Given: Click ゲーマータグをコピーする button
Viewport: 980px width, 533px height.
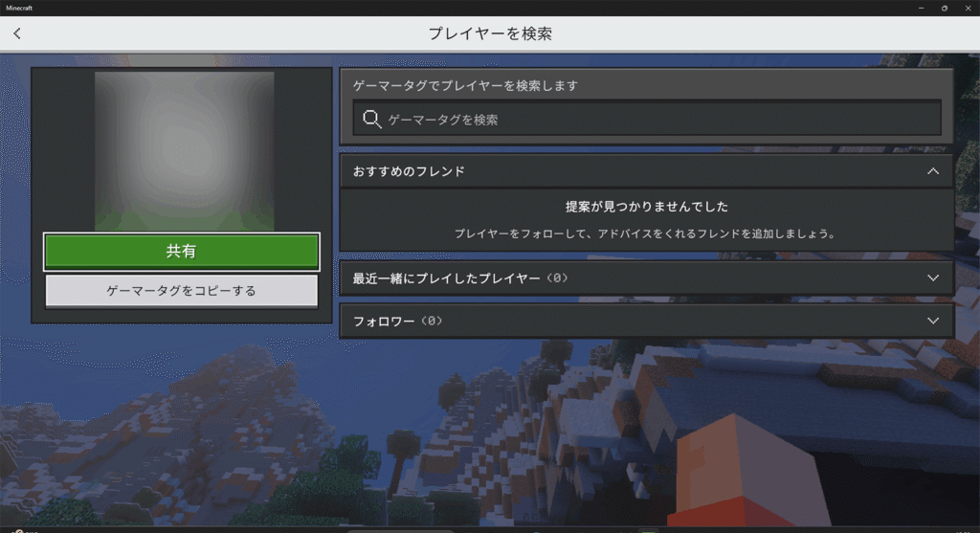Looking at the screenshot, I should tap(181, 291).
